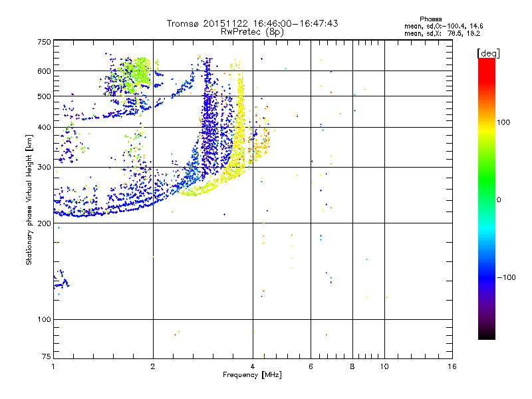Click the '750' y-axis tick label
This screenshot has width=532, height=399.
(44, 42)
